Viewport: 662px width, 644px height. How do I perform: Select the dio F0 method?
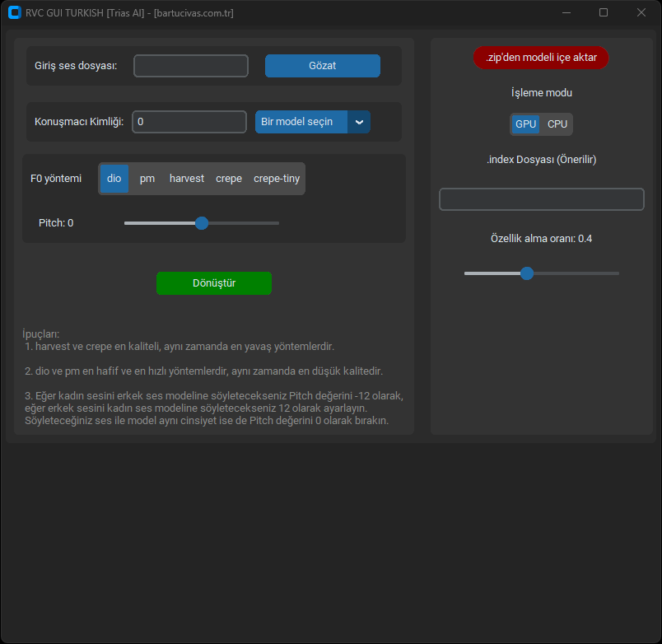[x=114, y=179]
